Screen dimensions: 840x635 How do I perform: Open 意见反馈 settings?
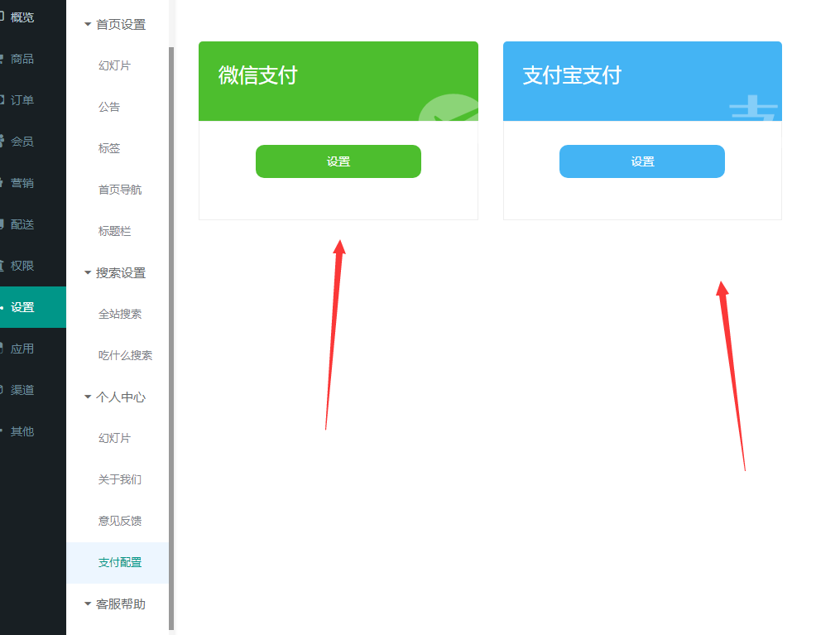pos(119,521)
